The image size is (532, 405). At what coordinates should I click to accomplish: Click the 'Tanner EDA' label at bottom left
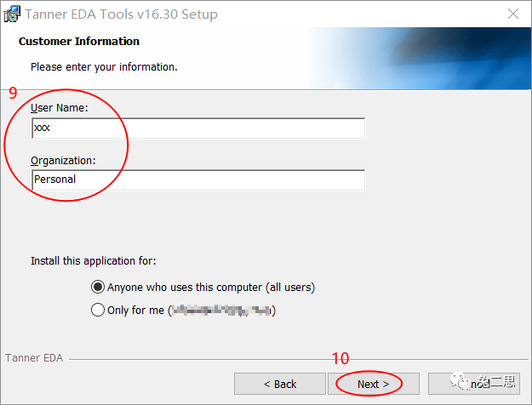pos(34,358)
